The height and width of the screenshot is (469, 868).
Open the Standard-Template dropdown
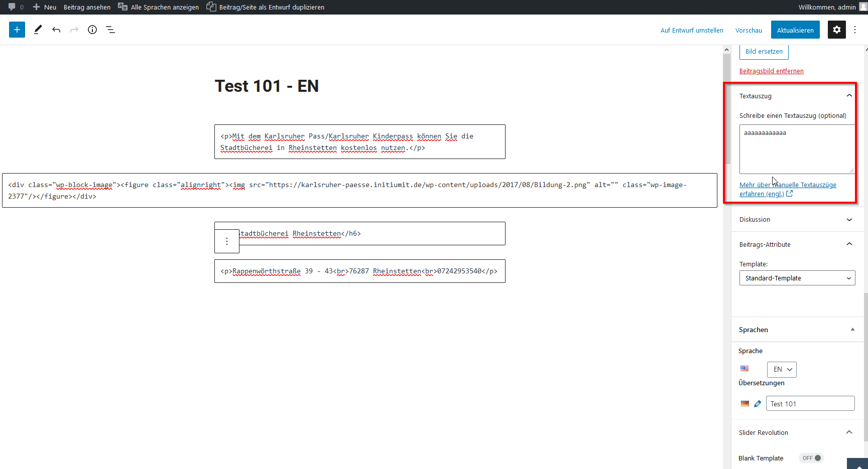point(797,278)
